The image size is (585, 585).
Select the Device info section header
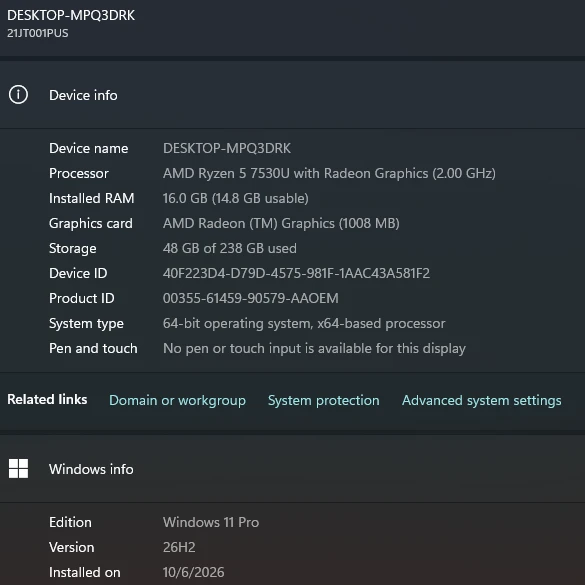click(292, 95)
